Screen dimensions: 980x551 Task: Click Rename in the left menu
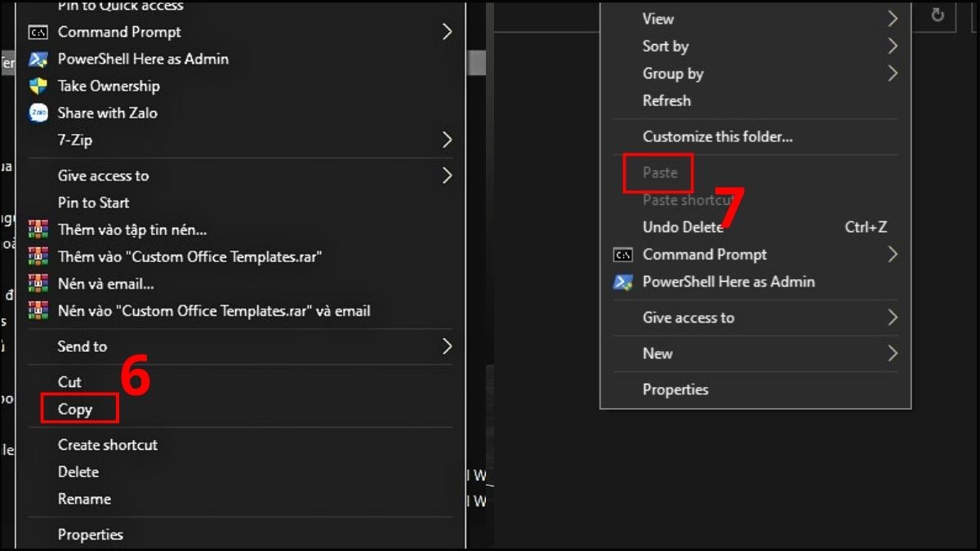point(84,499)
